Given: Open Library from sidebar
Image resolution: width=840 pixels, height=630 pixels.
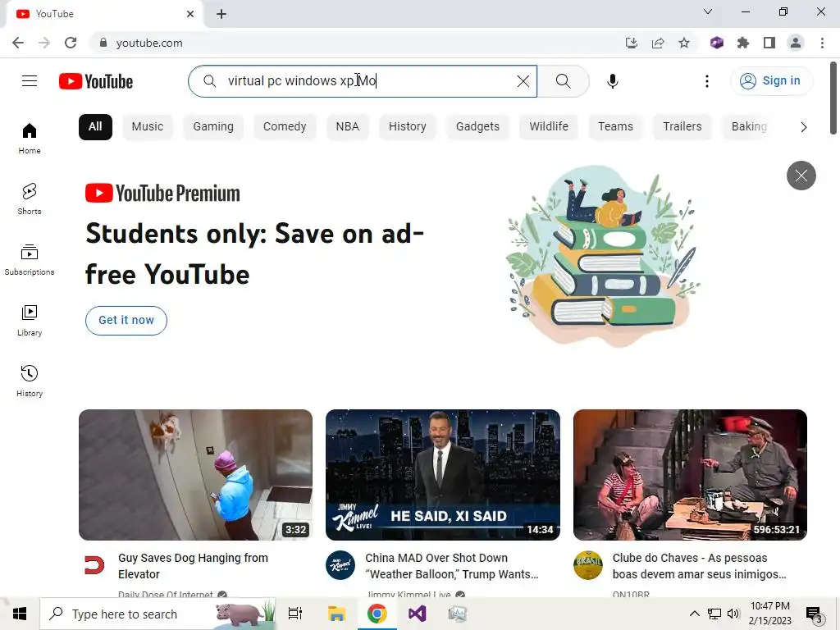Looking at the screenshot, I should coord(30,321).
